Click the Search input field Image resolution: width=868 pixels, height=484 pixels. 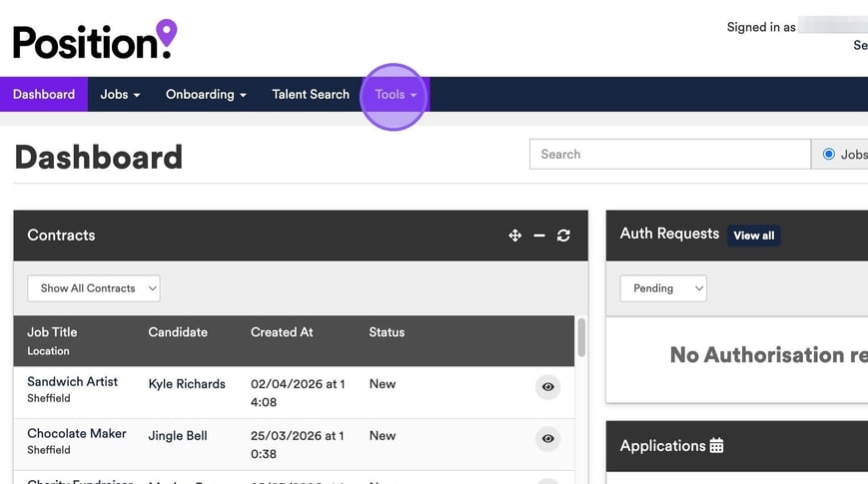coord(669,155)
